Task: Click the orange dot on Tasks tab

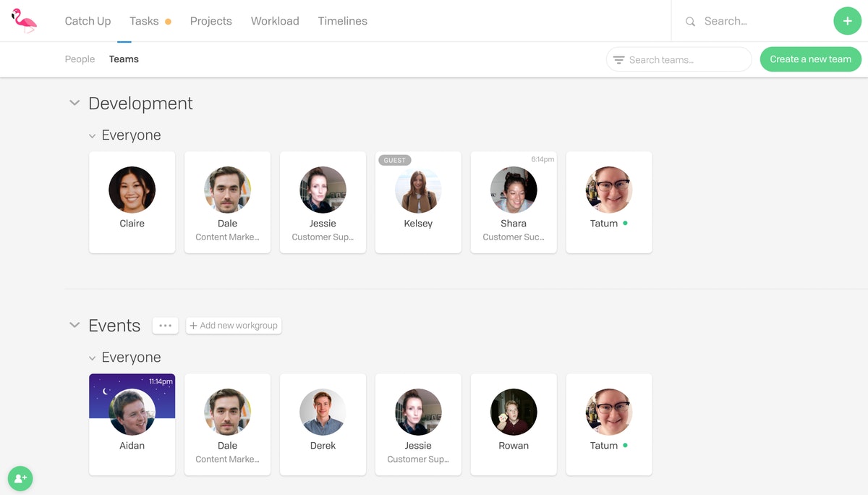Action: [x=168, y=22]
